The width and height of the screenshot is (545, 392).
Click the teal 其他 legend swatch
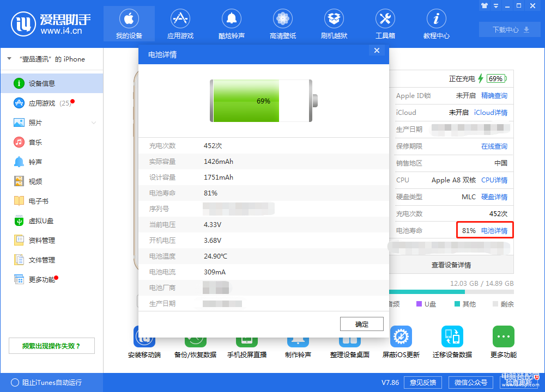click(457, 304)
